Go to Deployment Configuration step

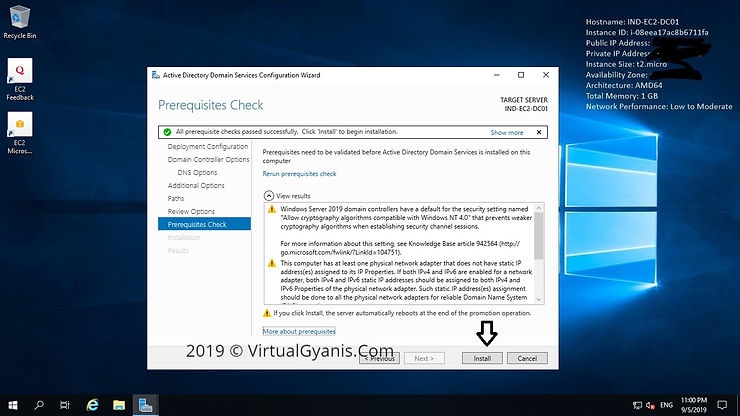coord(208,147)
